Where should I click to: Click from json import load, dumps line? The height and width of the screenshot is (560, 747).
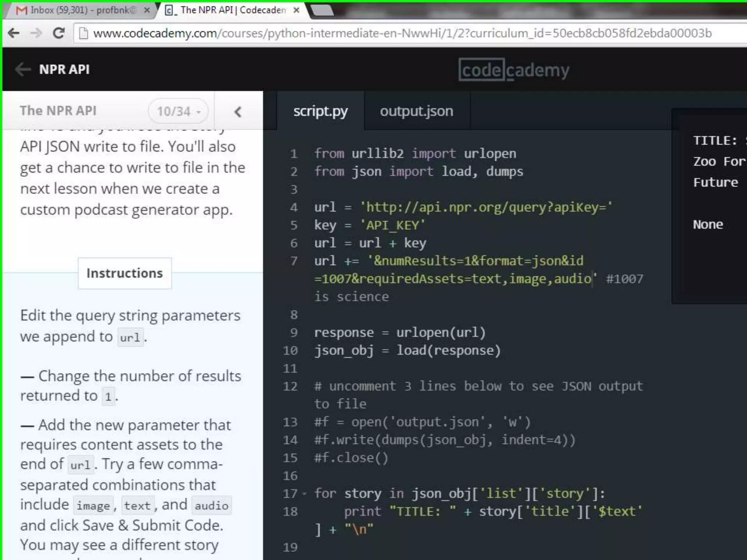[419, 171]
